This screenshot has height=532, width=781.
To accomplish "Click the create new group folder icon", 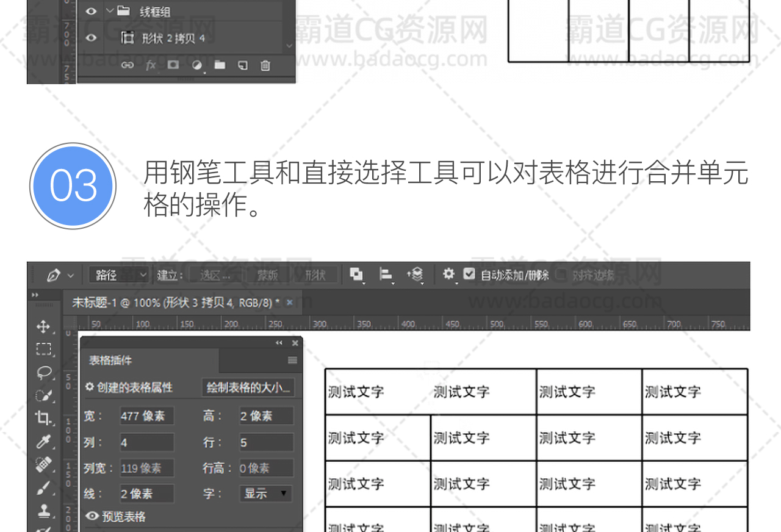I will coord(220,65).
